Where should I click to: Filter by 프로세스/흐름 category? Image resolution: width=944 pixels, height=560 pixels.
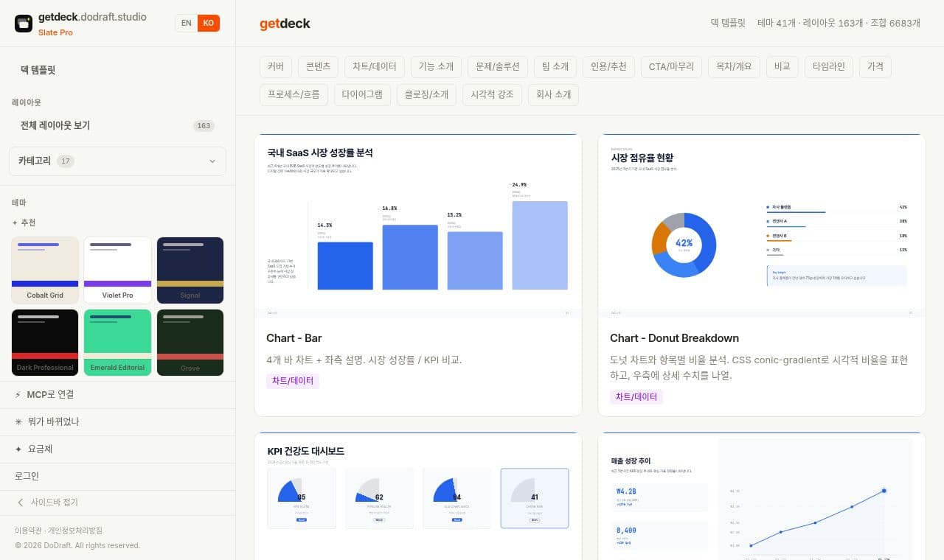point(294,95)
